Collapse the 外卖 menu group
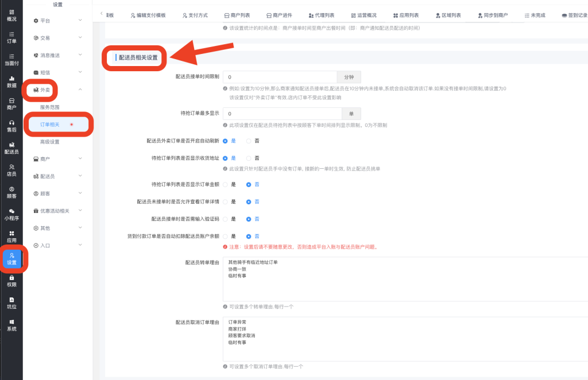This screenshot has height=380, width=588. (x=57, y=90)
